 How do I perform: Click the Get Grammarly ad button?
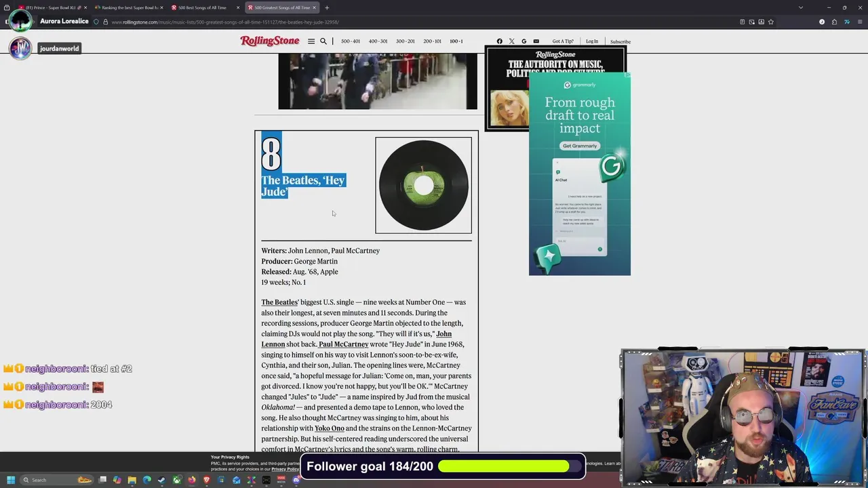(580, 146)
